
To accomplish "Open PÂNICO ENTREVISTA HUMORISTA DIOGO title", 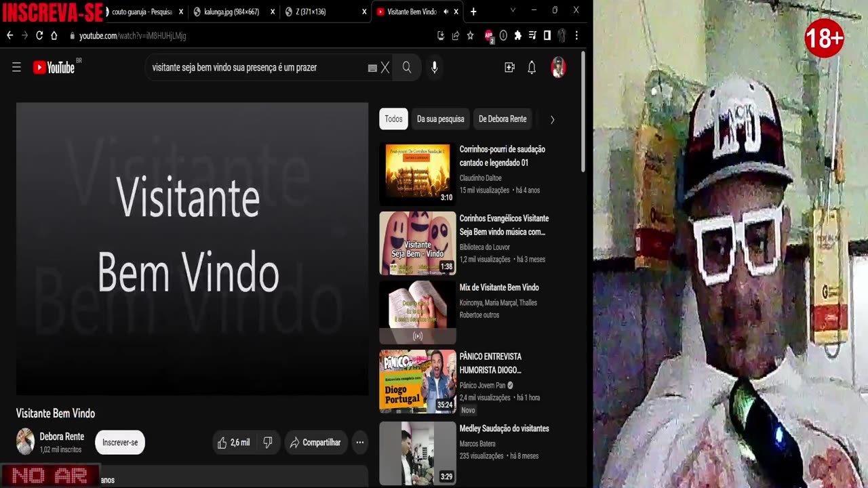I will point(490,363).
